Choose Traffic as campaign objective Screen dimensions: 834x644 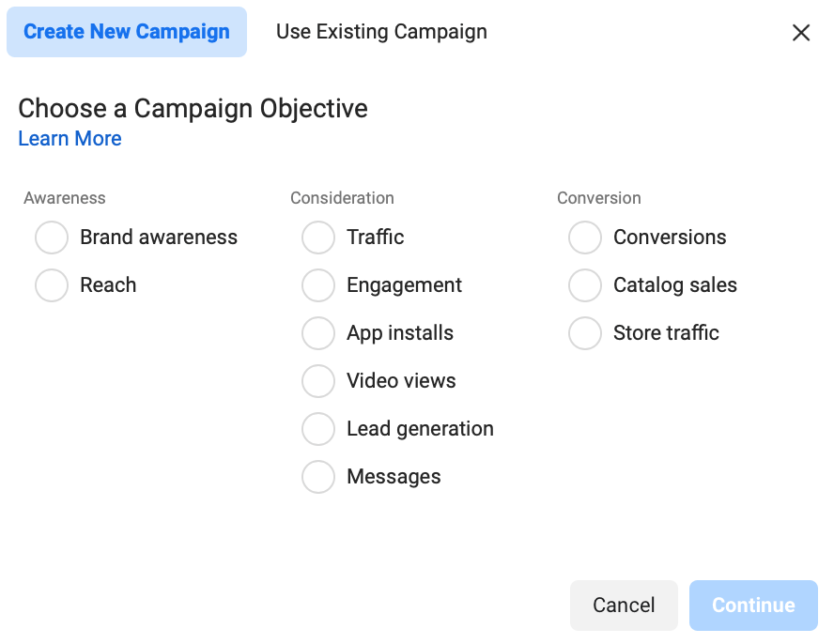(318, 238)
